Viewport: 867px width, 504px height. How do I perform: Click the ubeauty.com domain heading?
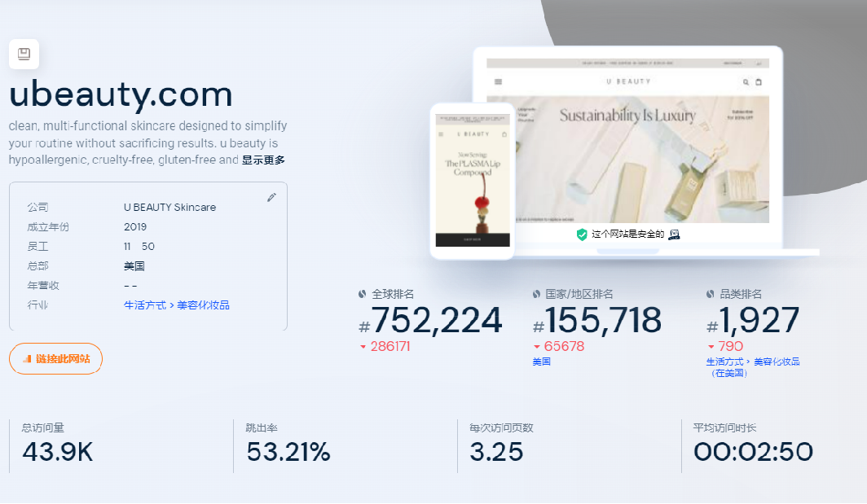tap(121, 94)
